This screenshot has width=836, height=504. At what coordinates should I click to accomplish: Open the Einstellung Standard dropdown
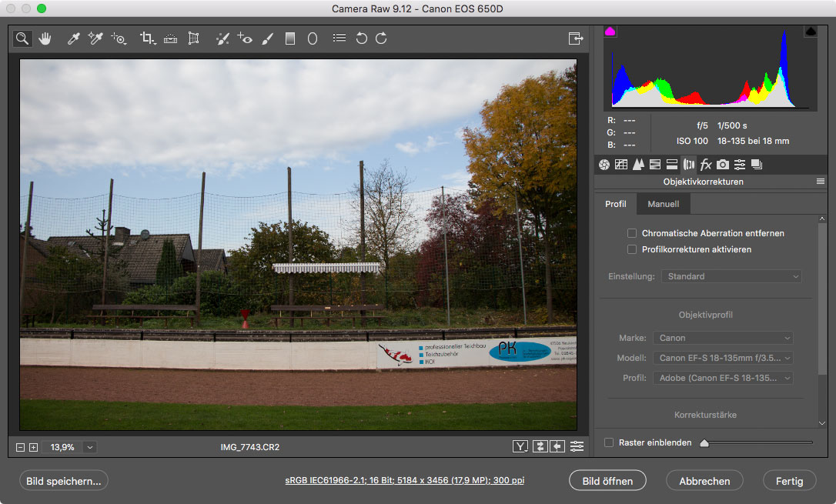[731, 276]
